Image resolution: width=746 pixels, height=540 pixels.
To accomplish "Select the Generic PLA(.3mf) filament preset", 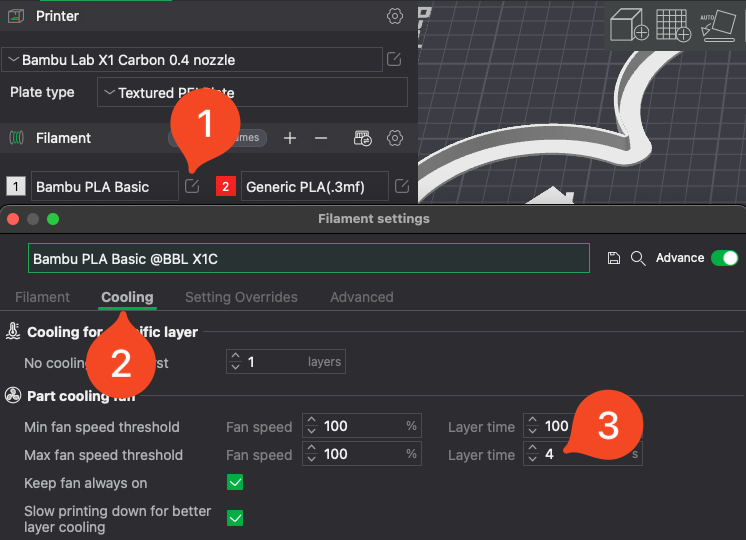I will click(x=314, y=187).
